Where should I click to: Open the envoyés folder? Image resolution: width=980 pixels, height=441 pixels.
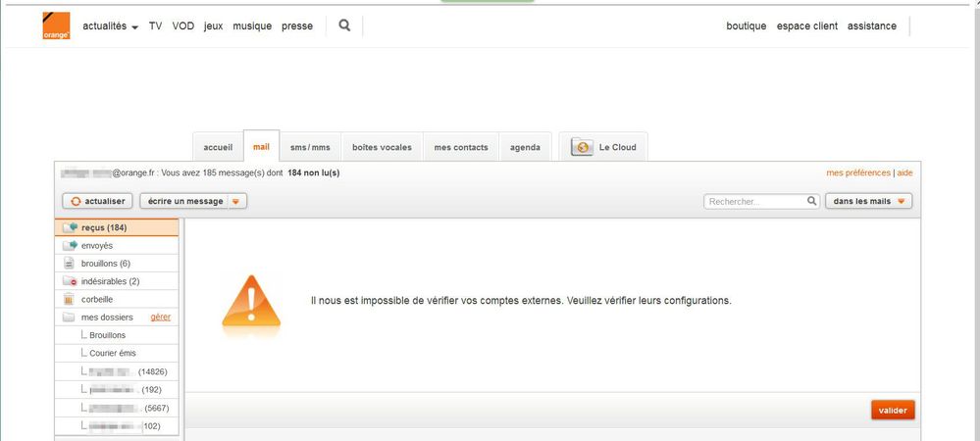pyautogui.click(x=117, y=245)
